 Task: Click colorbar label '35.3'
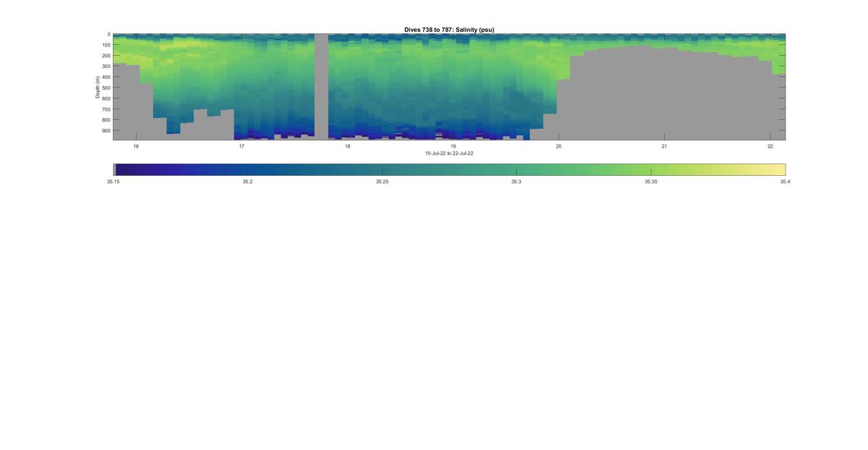(516, 182)
